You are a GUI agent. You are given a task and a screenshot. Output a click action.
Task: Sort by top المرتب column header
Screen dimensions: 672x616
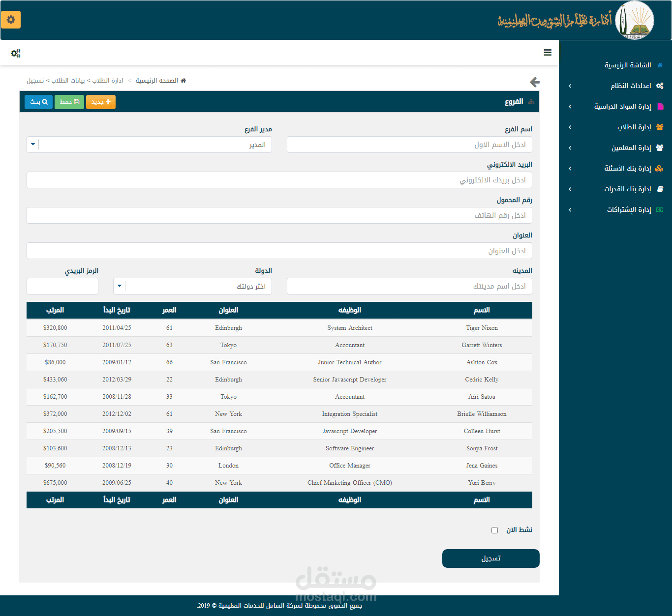click(x=55, y=310)
